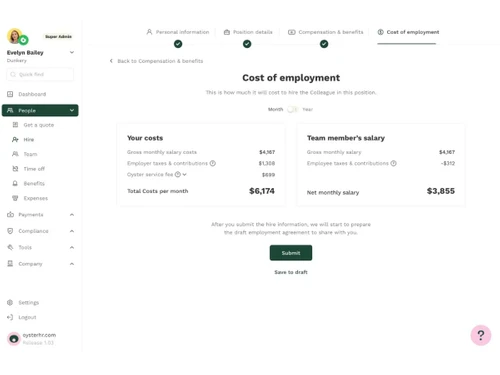Click the Position details briefcase icon
Image resolution: width=500 pixels, height=375 pixels.
pos(227,32)
